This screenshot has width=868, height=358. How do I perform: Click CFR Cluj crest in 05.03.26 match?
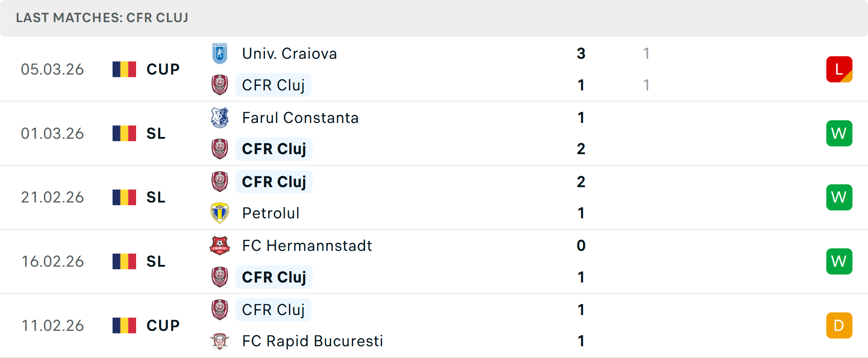tap(220, 85)
